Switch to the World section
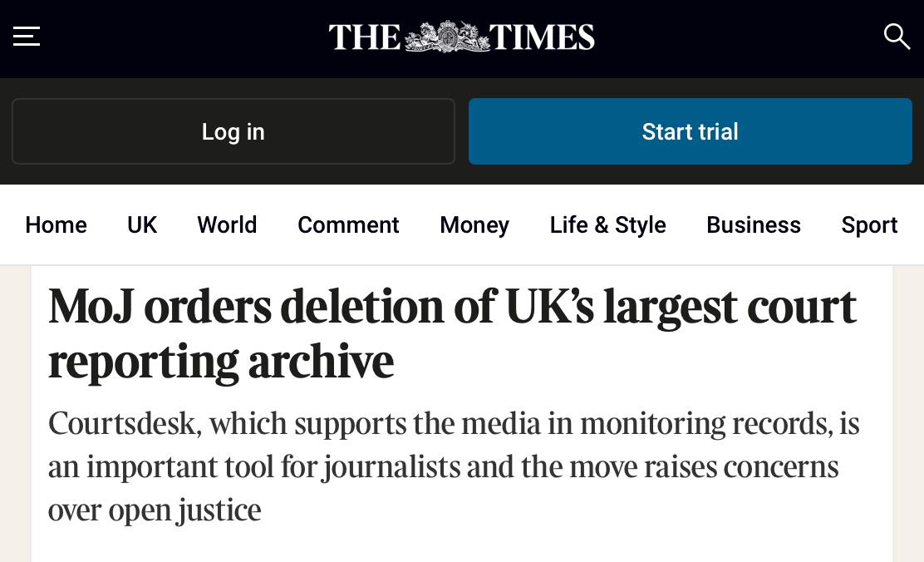 tap(227, 225)
